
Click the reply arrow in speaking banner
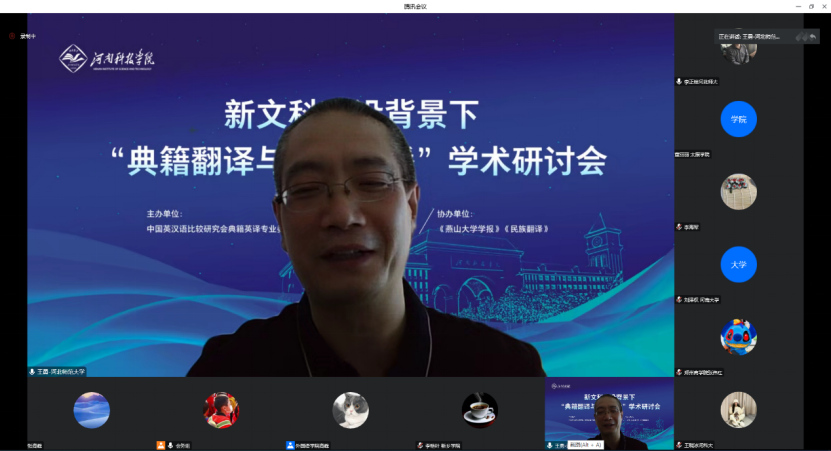tap(813, 36)
